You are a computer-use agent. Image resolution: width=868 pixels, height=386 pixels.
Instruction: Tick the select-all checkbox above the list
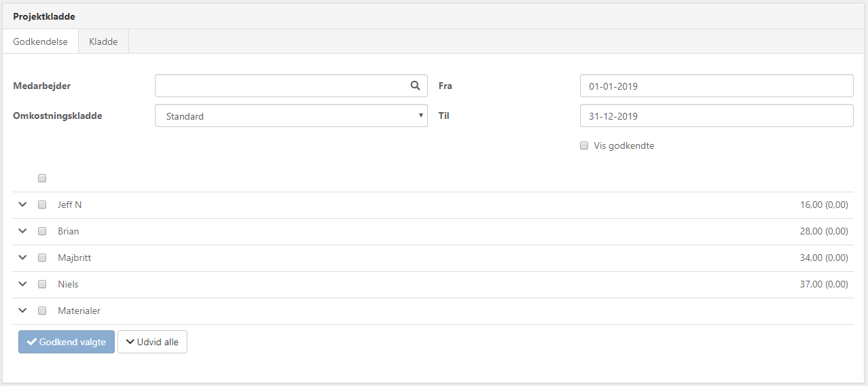42,178
